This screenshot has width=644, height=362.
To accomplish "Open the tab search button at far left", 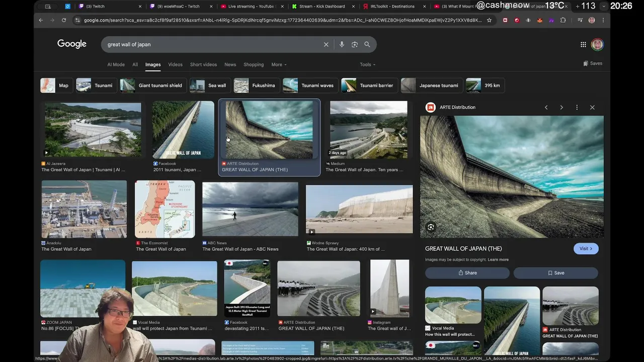I will coord(48,7).
